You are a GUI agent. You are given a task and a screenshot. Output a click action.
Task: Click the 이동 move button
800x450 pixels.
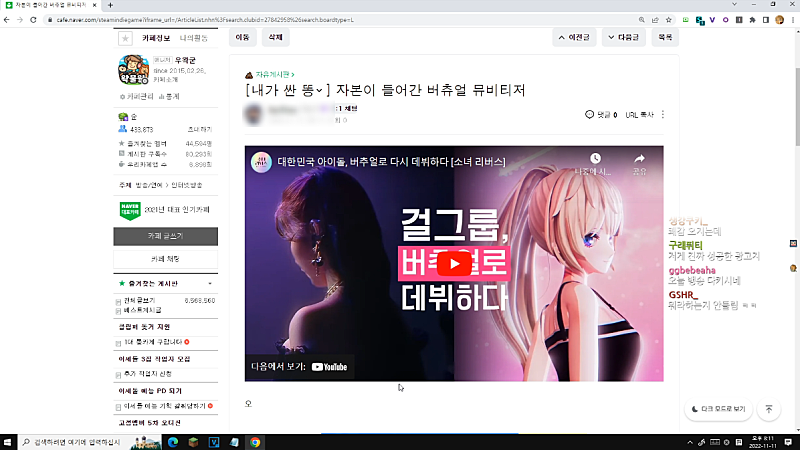[x=242, y=37]
